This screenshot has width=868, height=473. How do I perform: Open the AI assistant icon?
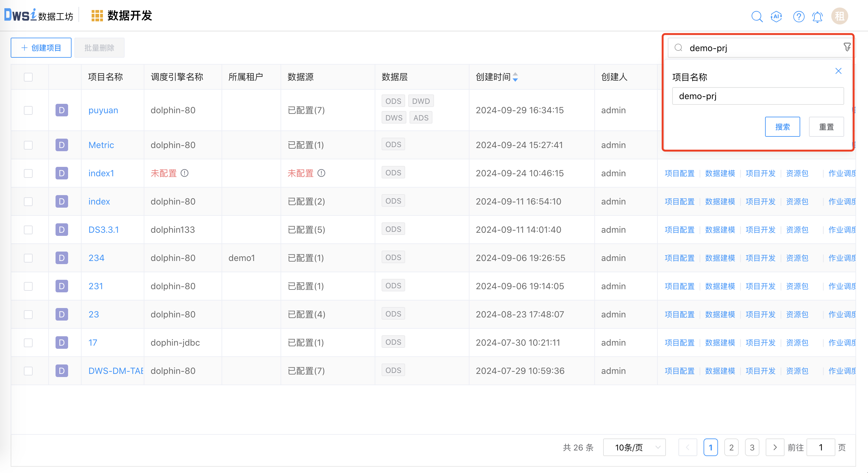[776, 16]
